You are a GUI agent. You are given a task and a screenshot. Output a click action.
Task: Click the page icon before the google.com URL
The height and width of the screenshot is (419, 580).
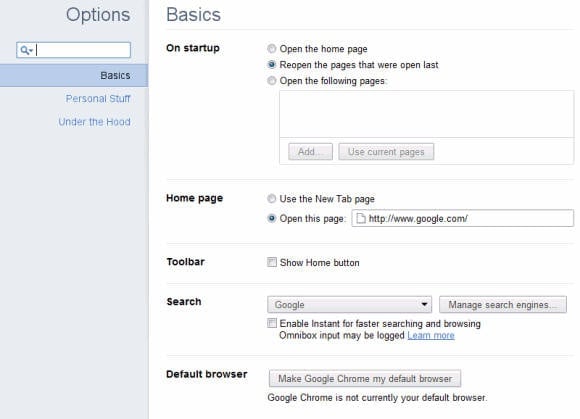click(x=361, y=219)
